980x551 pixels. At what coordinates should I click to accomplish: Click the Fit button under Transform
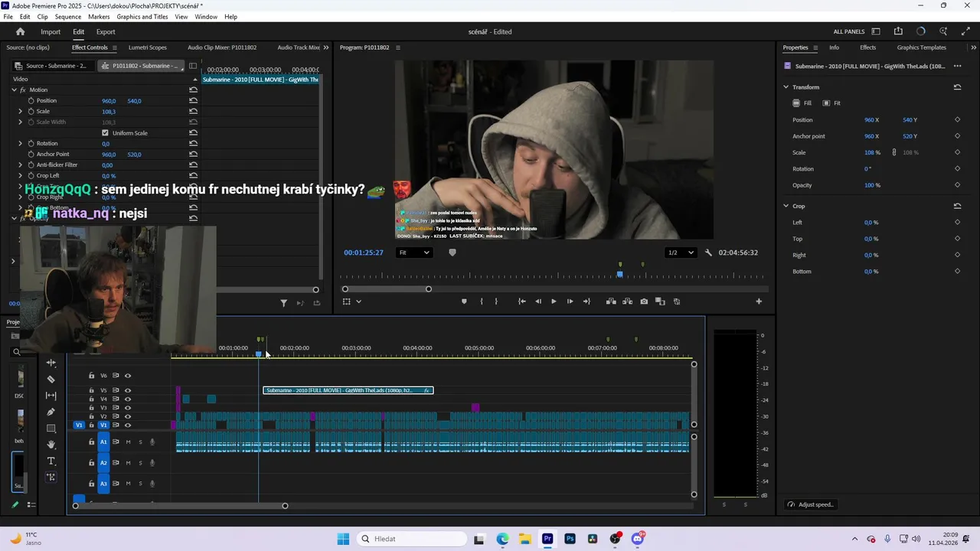point(831,103)
